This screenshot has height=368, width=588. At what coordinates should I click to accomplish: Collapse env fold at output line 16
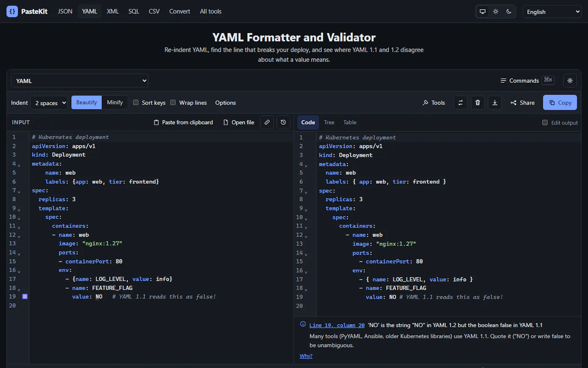tap(306, 272)
